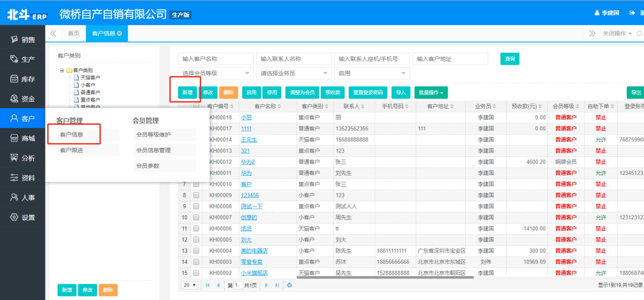Check the row for KH00006
The width and height of the screenshot is (644, 300).
(x=196, y=229)
